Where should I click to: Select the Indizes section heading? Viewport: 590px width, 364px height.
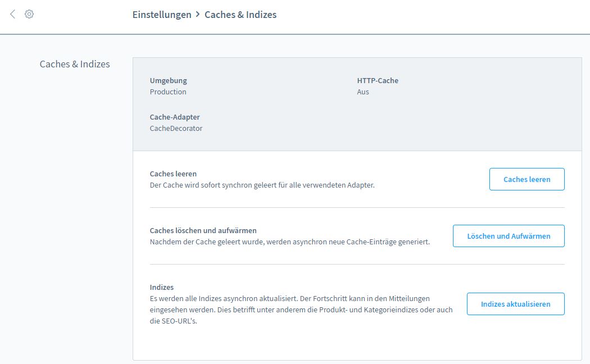click(162, 287)
